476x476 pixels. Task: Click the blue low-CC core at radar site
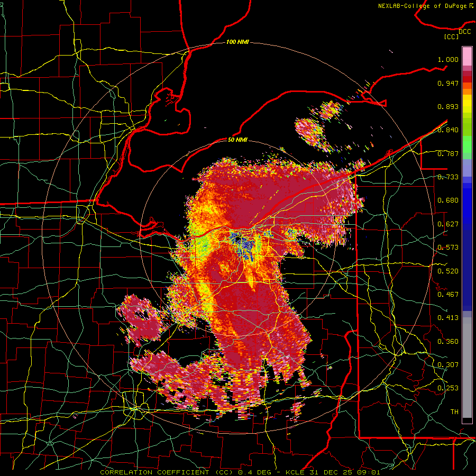click(242, 245)
